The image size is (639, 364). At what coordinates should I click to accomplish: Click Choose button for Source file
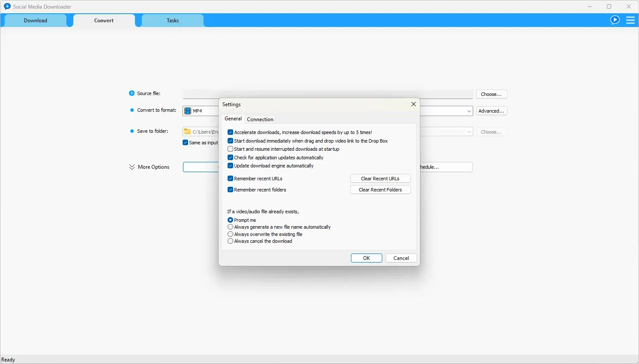click(x=492, y=94)
